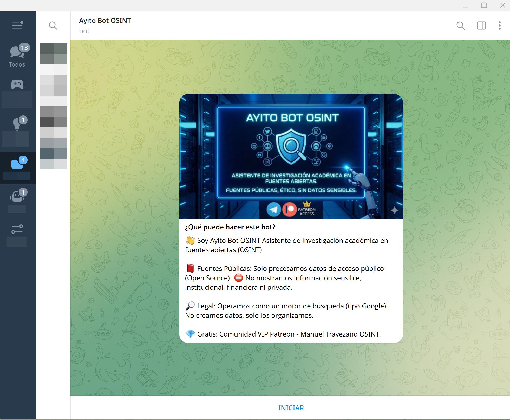Click the '¿Qué puede hacer este bot?' heading
Screen dimensions: 510x420
(230, 227)
